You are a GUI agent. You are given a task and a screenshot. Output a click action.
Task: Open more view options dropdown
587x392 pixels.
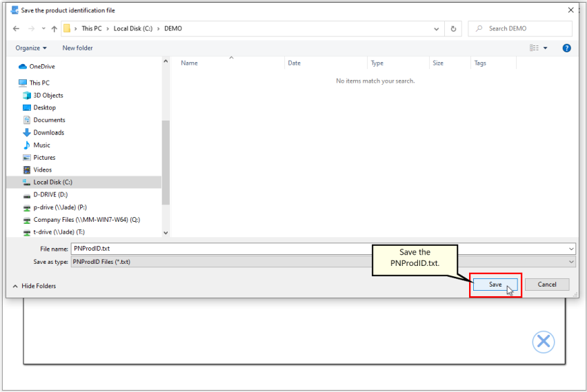(x=546, y=48)
